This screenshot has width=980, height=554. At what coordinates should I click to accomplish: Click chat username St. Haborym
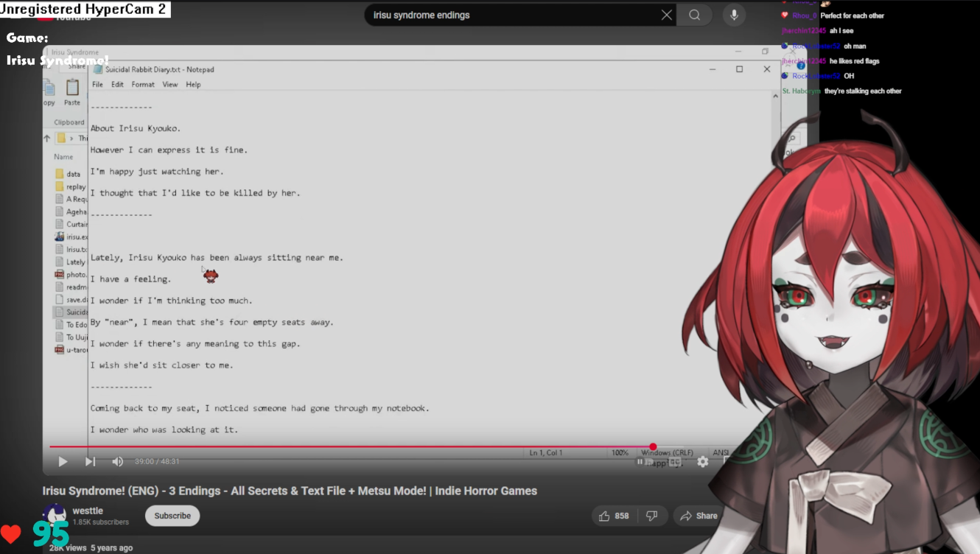pyautogui.click(x=801, y=91)
